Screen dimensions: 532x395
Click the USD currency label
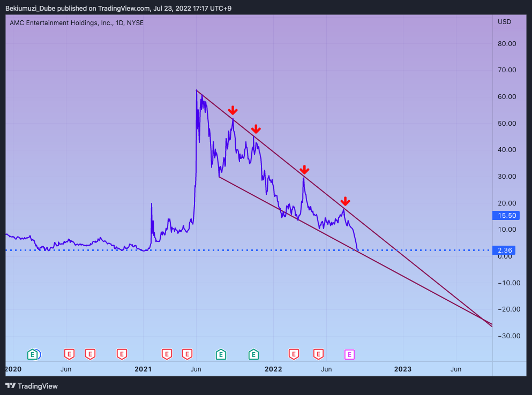tap(504, 22)
